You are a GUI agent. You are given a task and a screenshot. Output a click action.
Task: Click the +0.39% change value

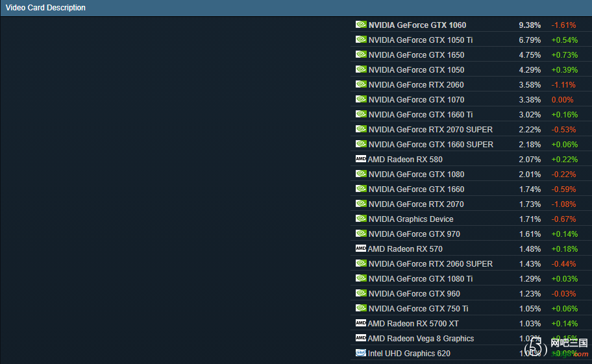click(565, 70)
